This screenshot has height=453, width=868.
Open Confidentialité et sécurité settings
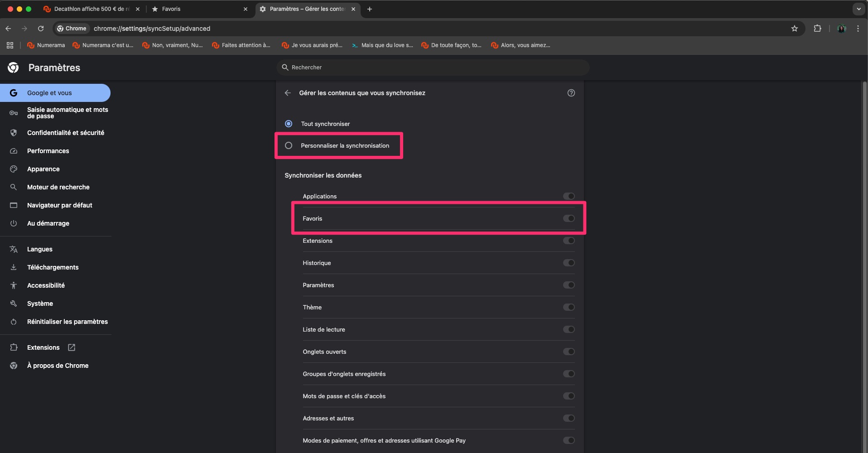pos(55,133)
